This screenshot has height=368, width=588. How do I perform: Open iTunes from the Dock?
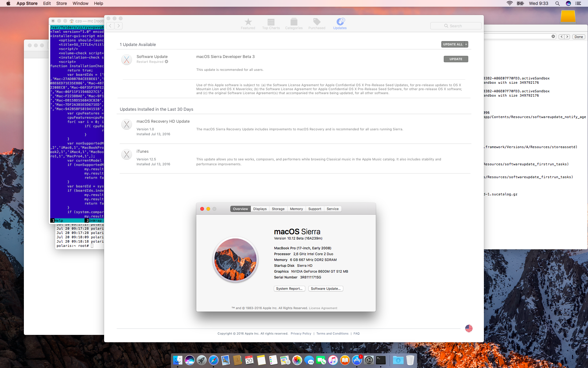click(x=333, y=360)
